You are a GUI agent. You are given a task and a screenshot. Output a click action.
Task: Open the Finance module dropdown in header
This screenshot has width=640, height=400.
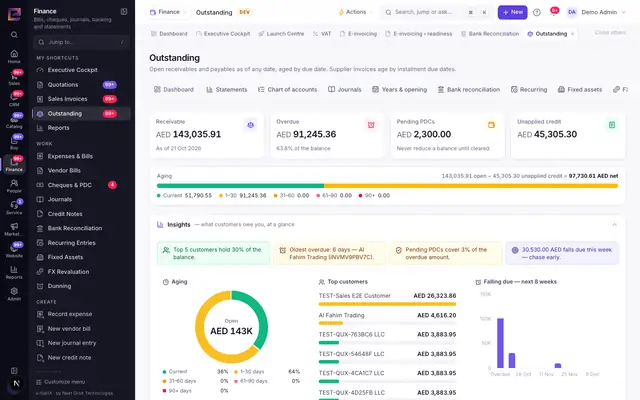[x=167, y=12]
